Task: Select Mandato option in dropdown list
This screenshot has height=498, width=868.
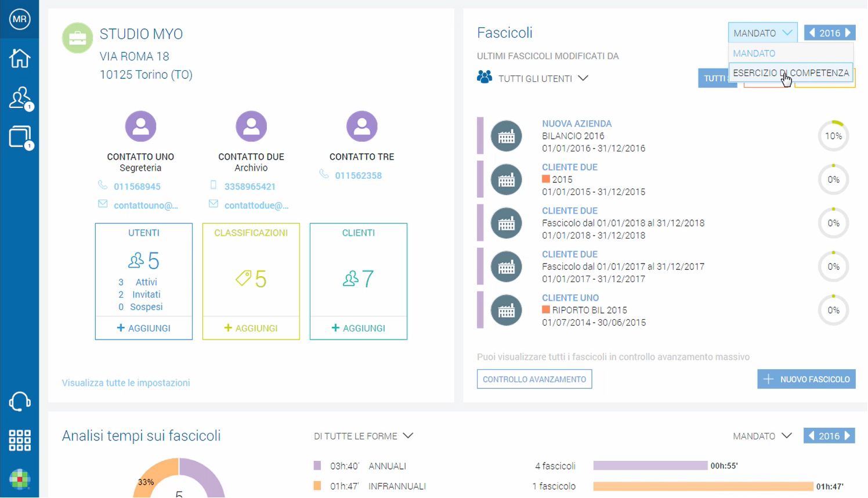Action: [754, 53]
